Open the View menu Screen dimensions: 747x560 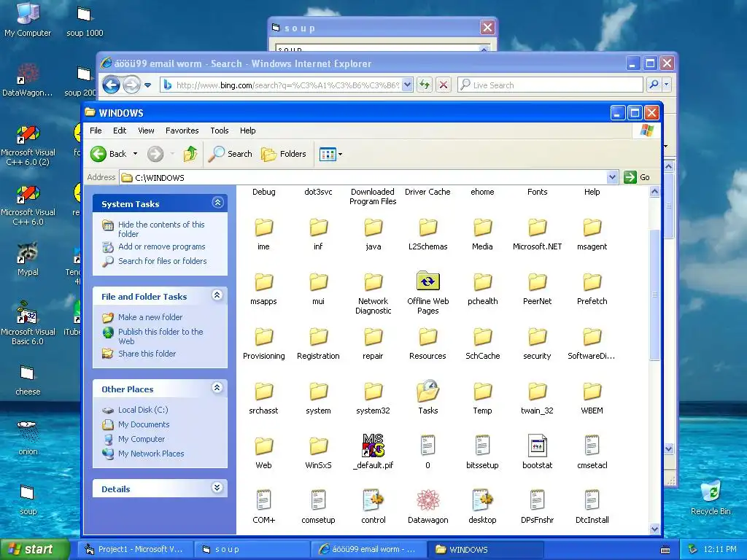click(146, 131)
